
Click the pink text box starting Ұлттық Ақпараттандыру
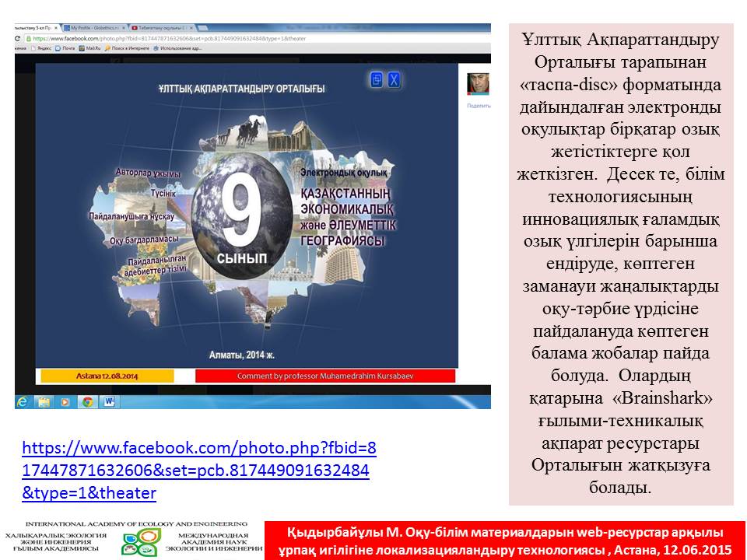pos(621,264)
